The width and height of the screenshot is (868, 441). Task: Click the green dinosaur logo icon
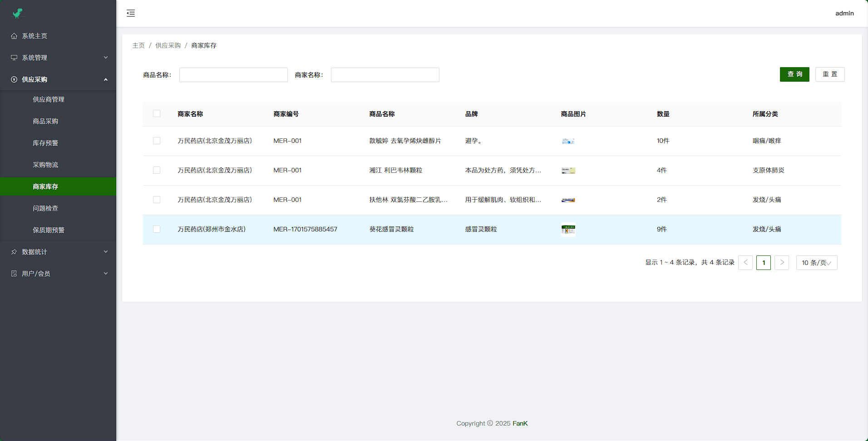(18, 14)
